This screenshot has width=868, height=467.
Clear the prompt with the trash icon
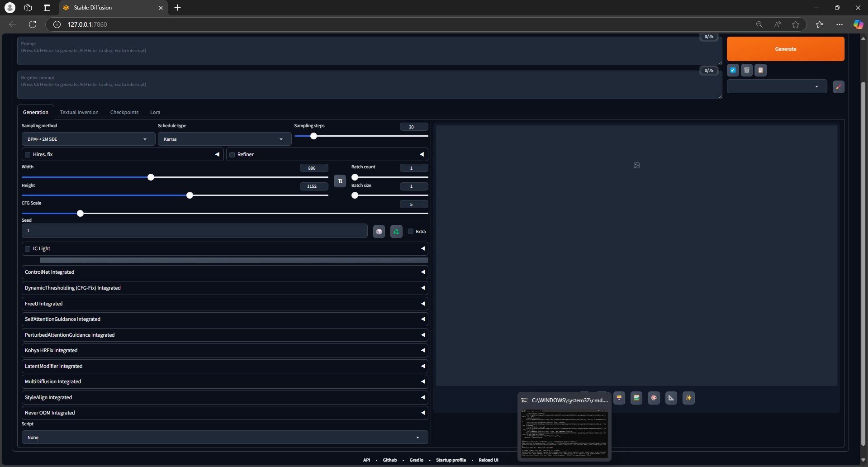747,70
